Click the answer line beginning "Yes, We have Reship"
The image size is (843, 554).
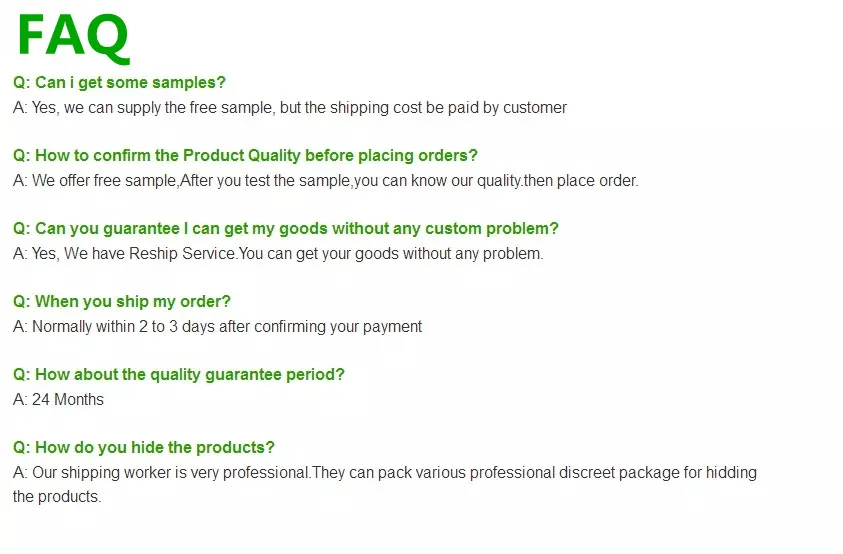pos(278,254)
